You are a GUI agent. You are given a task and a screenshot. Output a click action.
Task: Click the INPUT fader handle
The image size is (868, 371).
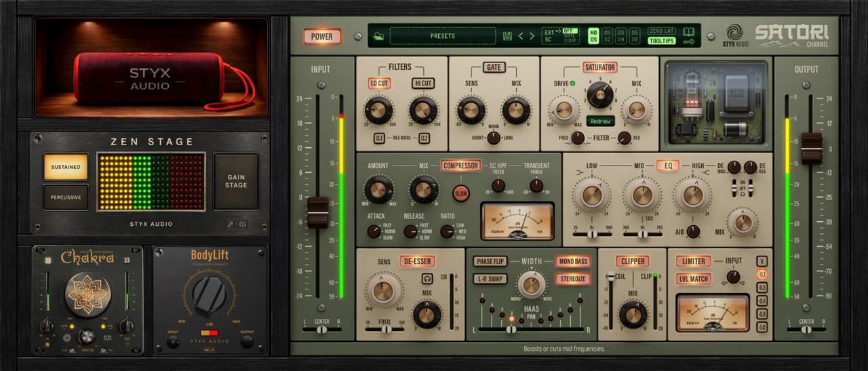coord(318,212)
